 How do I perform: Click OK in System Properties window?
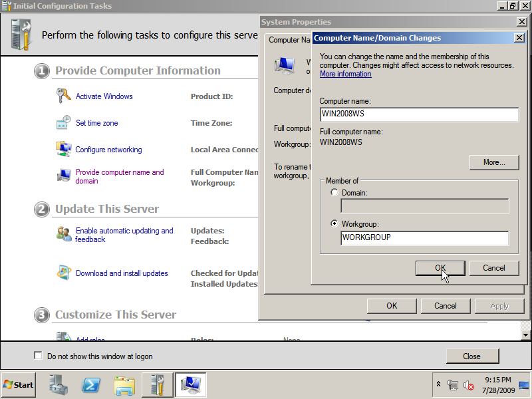(x=392, y=306)
